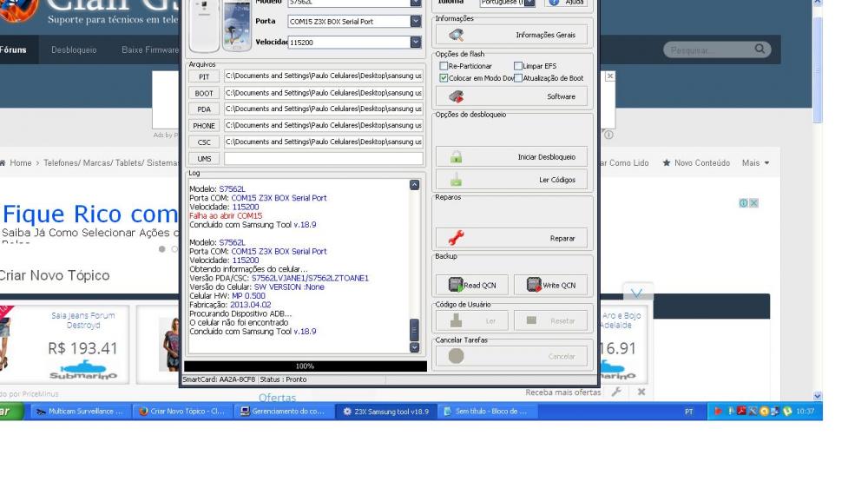Click the SmartCard AA2A-8CF8 status text
The height and width of the screenshot is (488, 868).
tap(219, 379)
